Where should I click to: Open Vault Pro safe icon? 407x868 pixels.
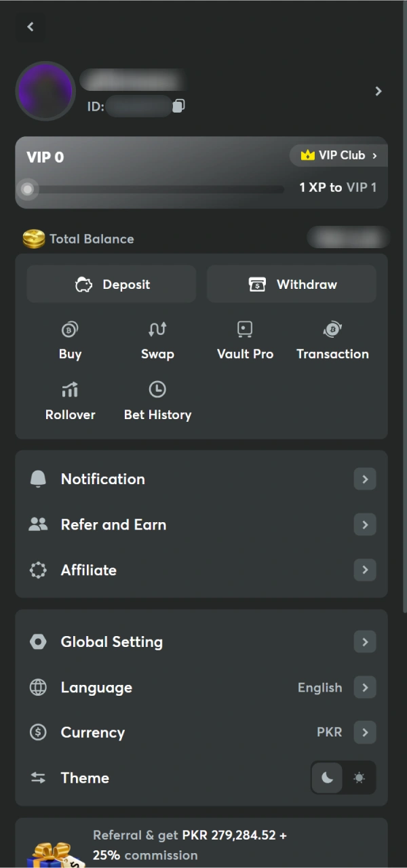click(x=245, y=330)
